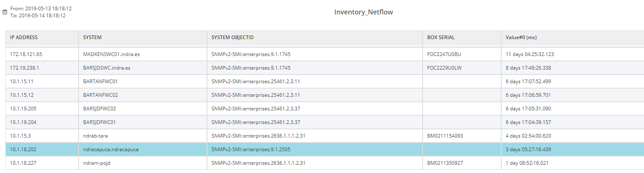Image resolution: width=644 pixels, height=173 pixels.
Task: Click the To: 2019-05-14 18:18:12 date
Action: [x=38, y=16]
